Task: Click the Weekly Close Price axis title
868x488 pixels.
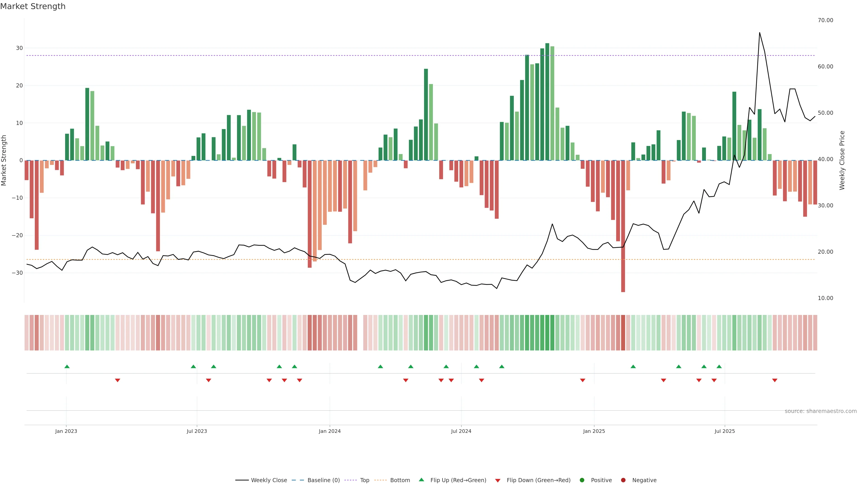Action: coord(842,160)
